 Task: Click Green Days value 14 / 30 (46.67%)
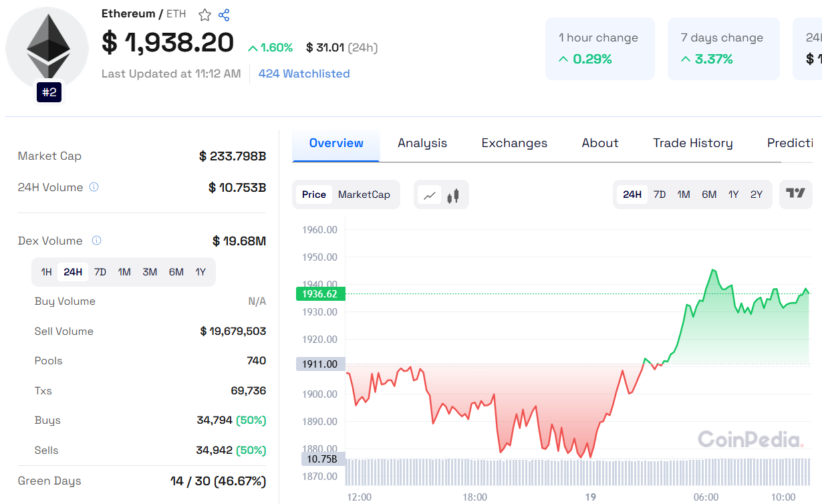click(x=218, y=481)
